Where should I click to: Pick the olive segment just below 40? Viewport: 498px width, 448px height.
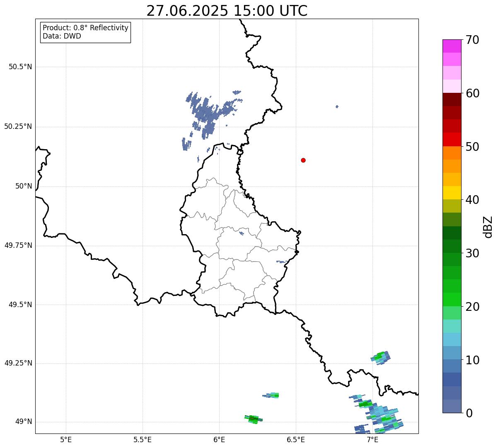(x=452, y=206)
